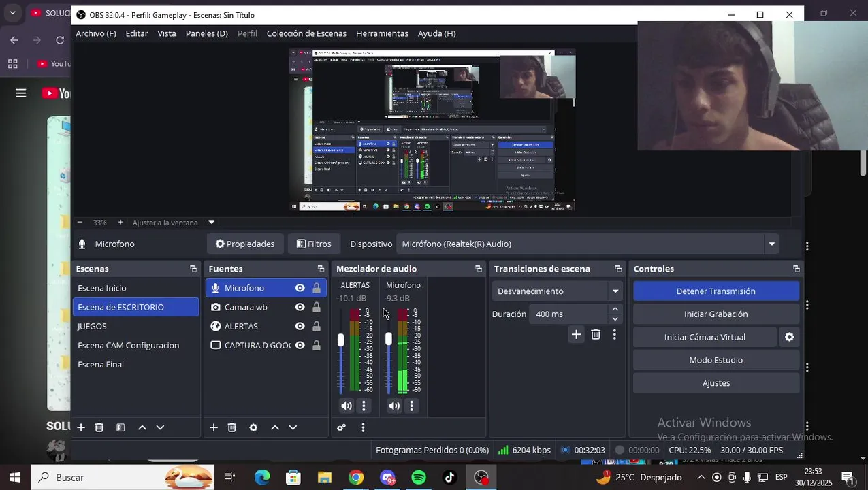Lock the Camara wb source

(317, 307)
